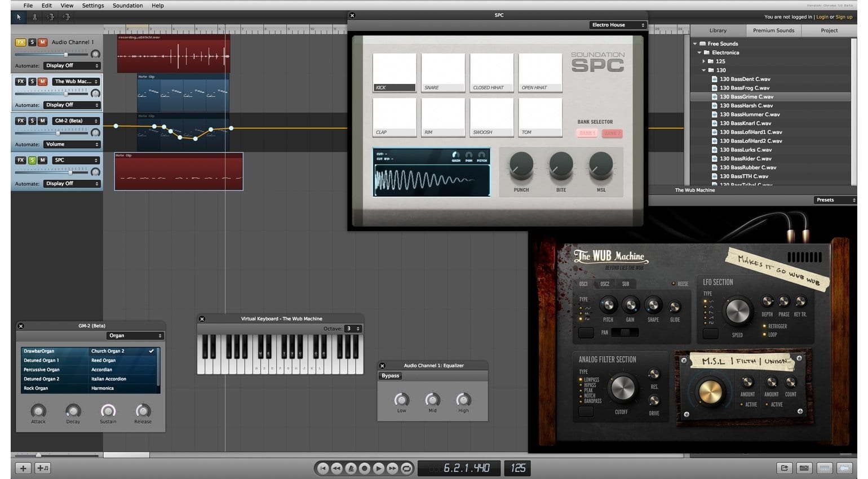Jump to start with the transport button
Screen dimensions: 868x479
(x=323, y=468)
